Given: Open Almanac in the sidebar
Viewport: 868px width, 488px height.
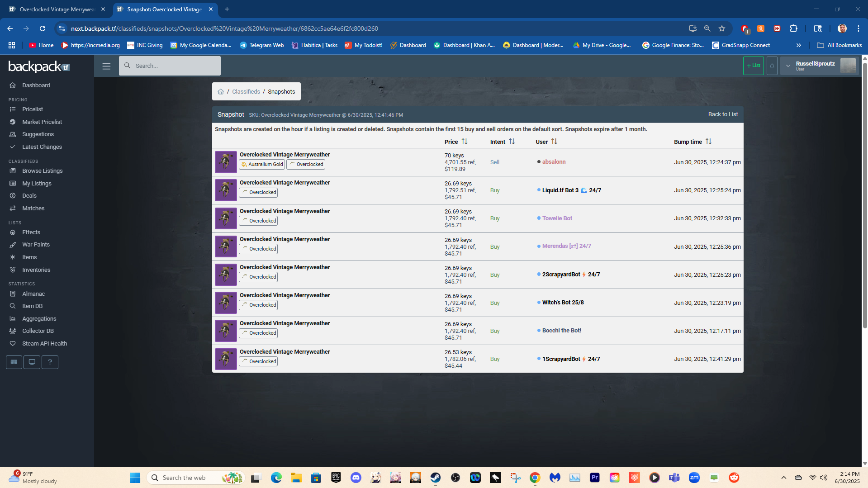Looking at the screenshot, I should click(33, 294).
